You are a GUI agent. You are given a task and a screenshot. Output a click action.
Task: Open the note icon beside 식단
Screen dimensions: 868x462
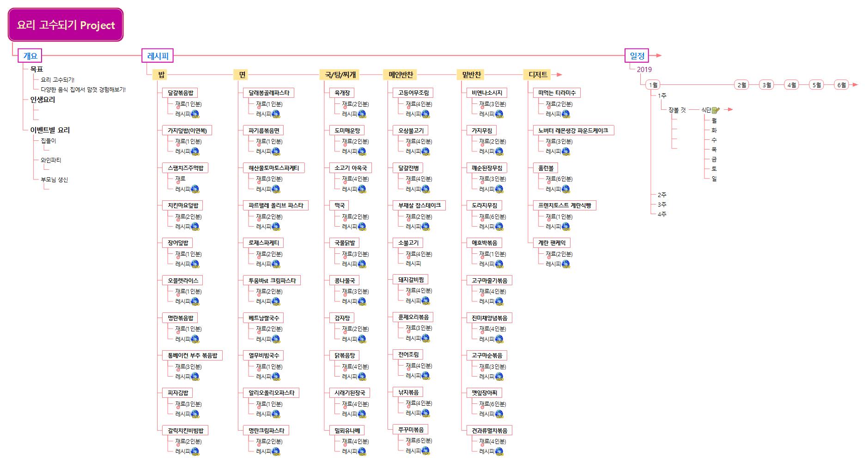(x=716, y=110)
